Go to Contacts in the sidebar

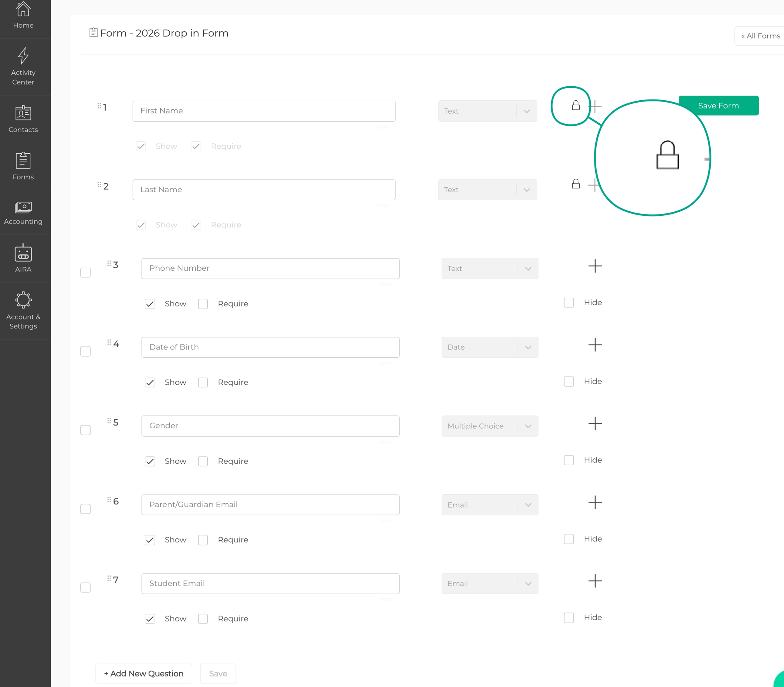[x=23, y=119]
